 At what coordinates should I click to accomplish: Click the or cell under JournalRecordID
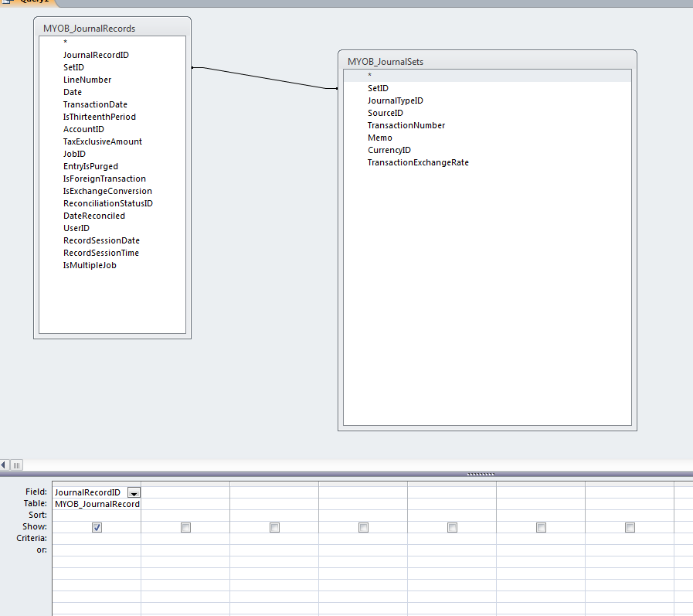point(97,550)
